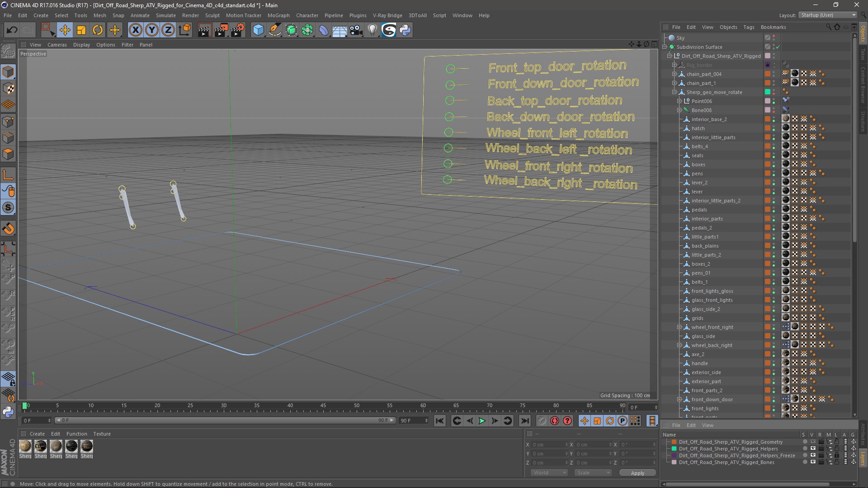Click the orange magnet tool icon
Image resolution: width=868 pixels, height=488 pixels.
tap(8, 229)
